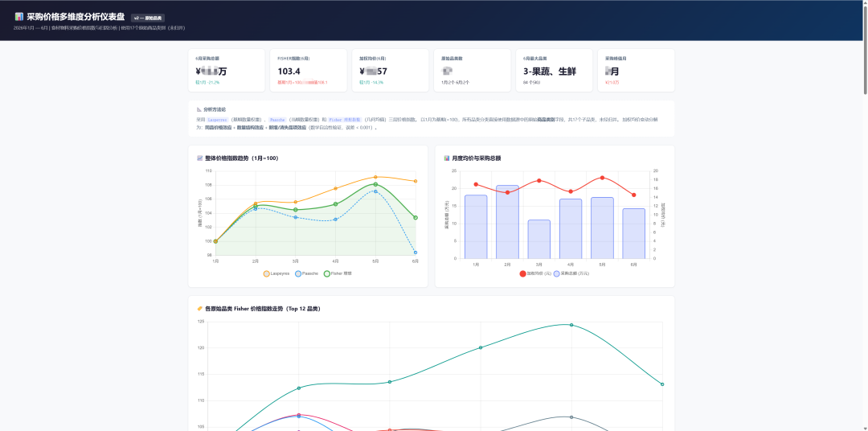Select the 6月采购总额 summary card
This screenshot has width=868, height=431.
coord(227,70)
